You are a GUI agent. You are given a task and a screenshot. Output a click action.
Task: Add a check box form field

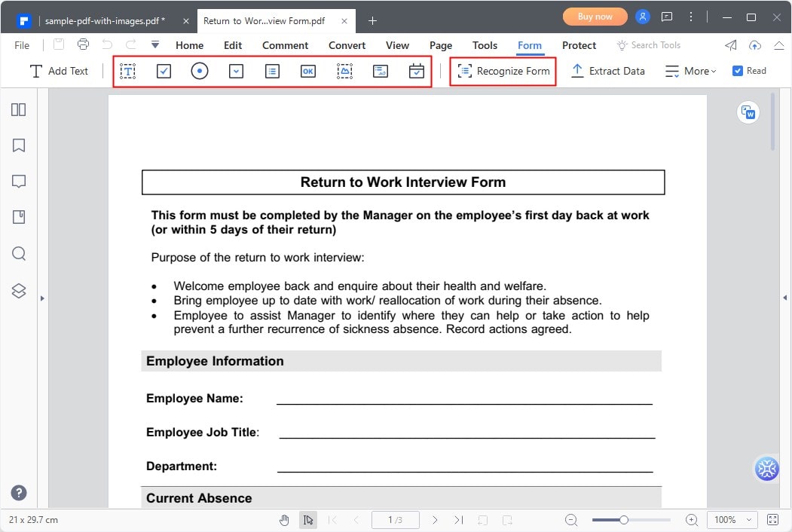pyautogui.click(x=164, y=71)
